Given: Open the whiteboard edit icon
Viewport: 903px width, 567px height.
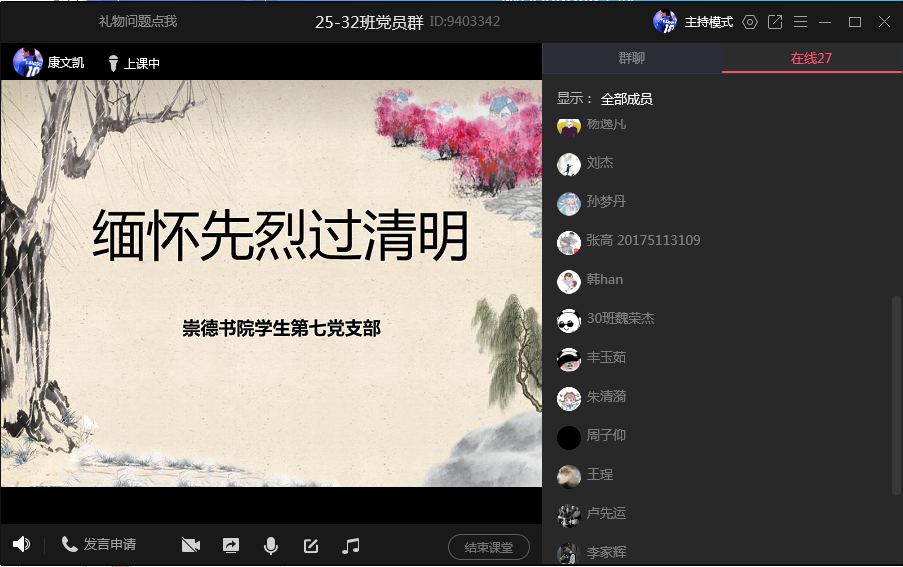Looking at the screenshot, I should pyautogui.click(x=311, y=546).
